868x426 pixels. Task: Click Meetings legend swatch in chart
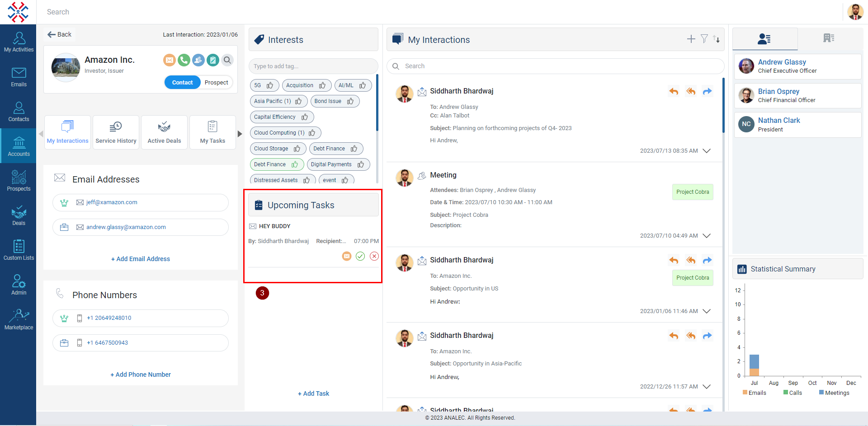click(821, 393)
